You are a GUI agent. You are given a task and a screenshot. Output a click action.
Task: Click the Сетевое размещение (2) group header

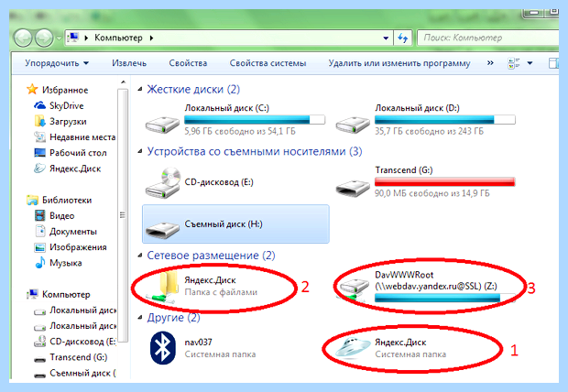click(211, 256)
